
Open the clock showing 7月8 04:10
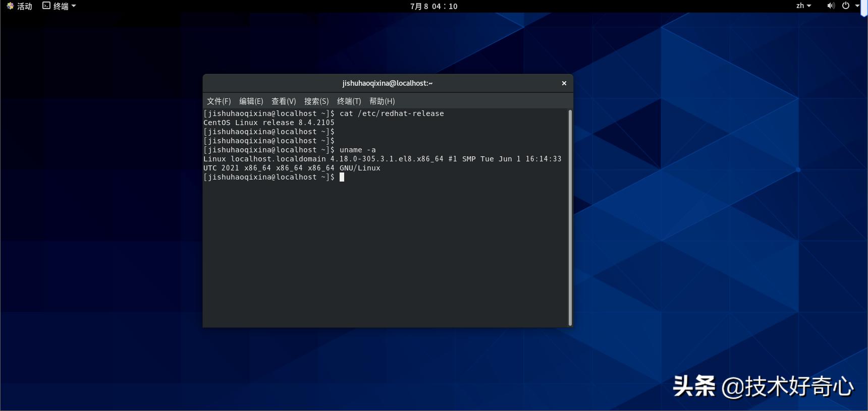[434, 6]
